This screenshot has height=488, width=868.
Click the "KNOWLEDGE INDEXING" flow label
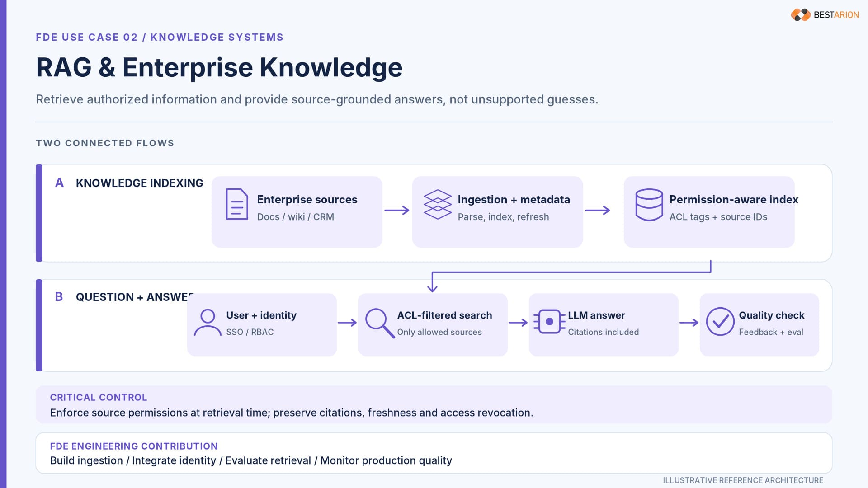click(x=139, y=183)
